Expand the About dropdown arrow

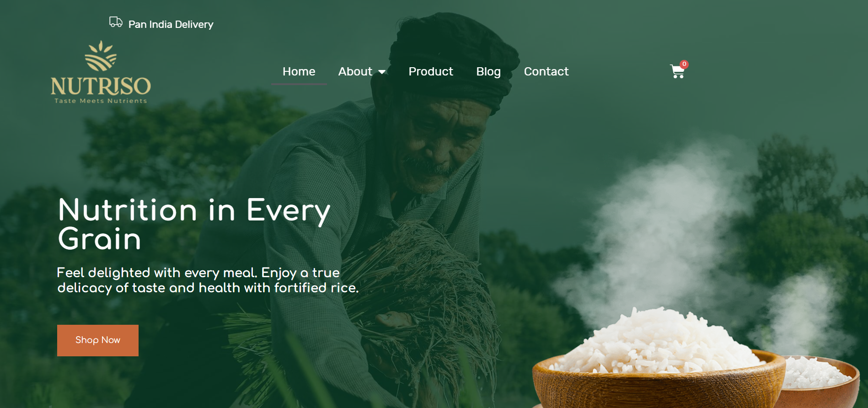tap(382, 72)
